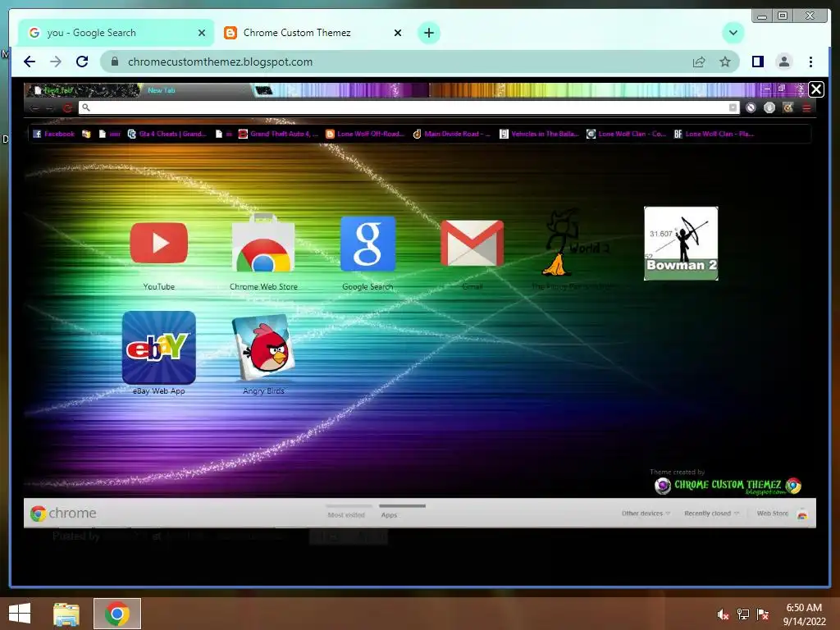Go back to the previous page
This screenshot has width=840, height=630.
(x=30, y=62)
